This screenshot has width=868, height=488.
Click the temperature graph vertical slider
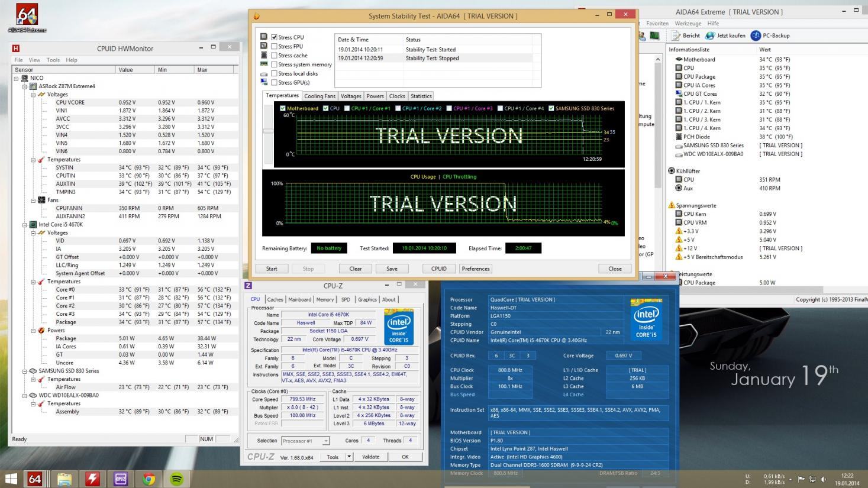coord(268,131)
